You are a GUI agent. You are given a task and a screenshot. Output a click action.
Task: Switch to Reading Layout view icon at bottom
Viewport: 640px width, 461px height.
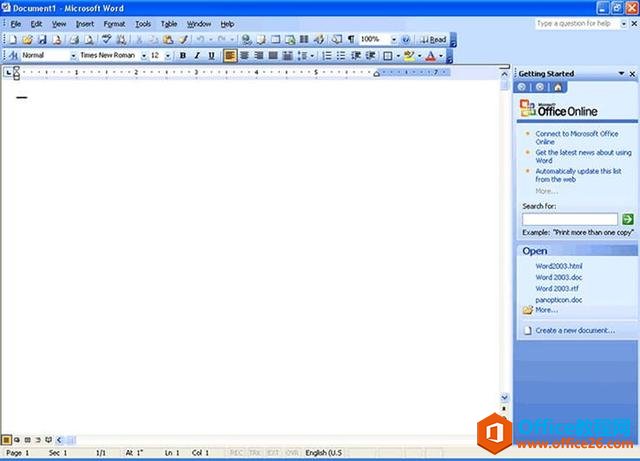click(48, 440)
